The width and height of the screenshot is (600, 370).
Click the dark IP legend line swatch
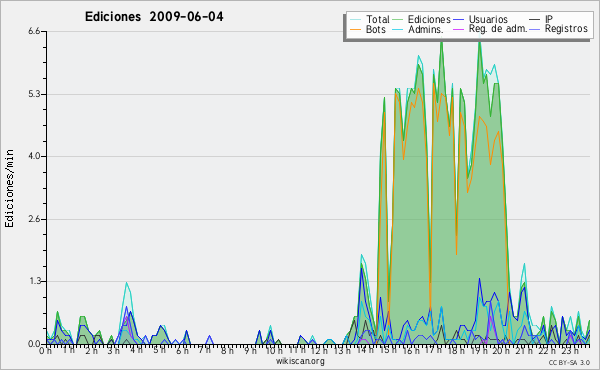pyautogui.click(x=534, y=20)
